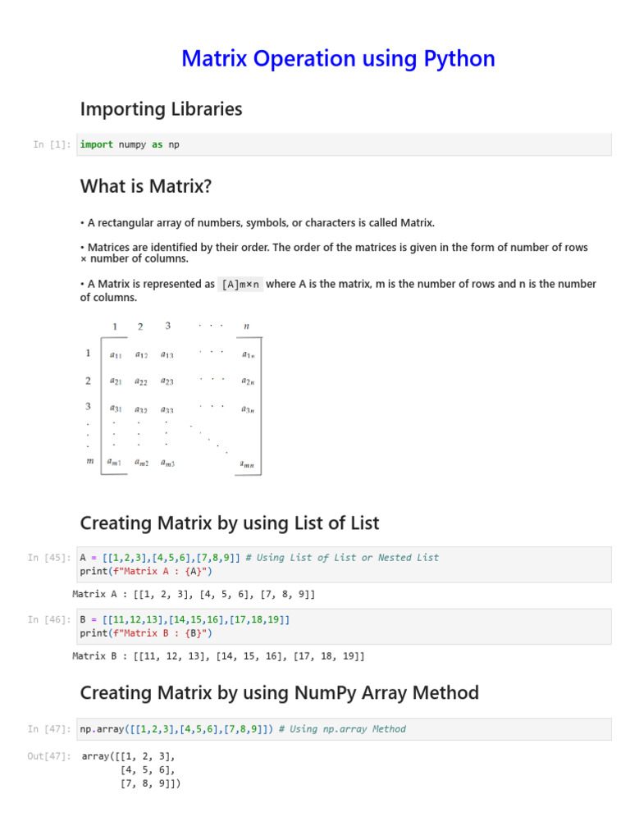Click the In [45] cell prompt
This screenshot has width=630, height=840.
49,558
